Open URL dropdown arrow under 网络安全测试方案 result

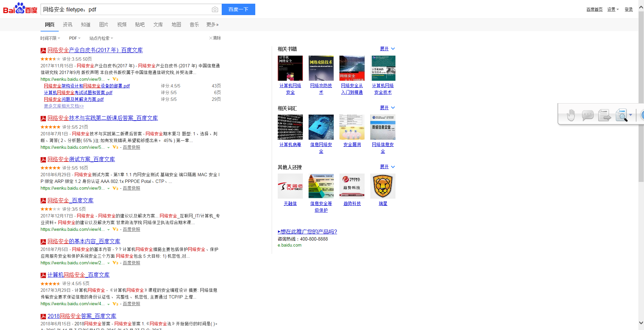pyautogui.click(x=108, y=189)
